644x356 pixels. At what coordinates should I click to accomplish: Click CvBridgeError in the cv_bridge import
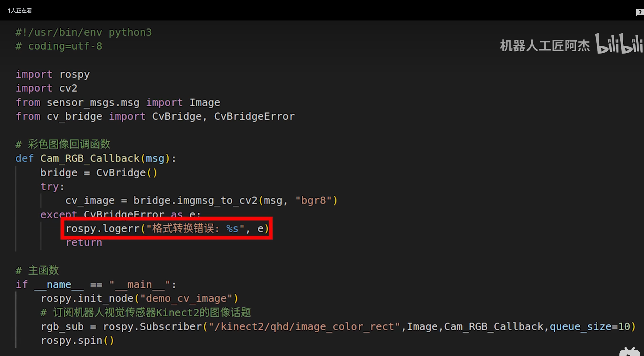(x=254, y=117)
